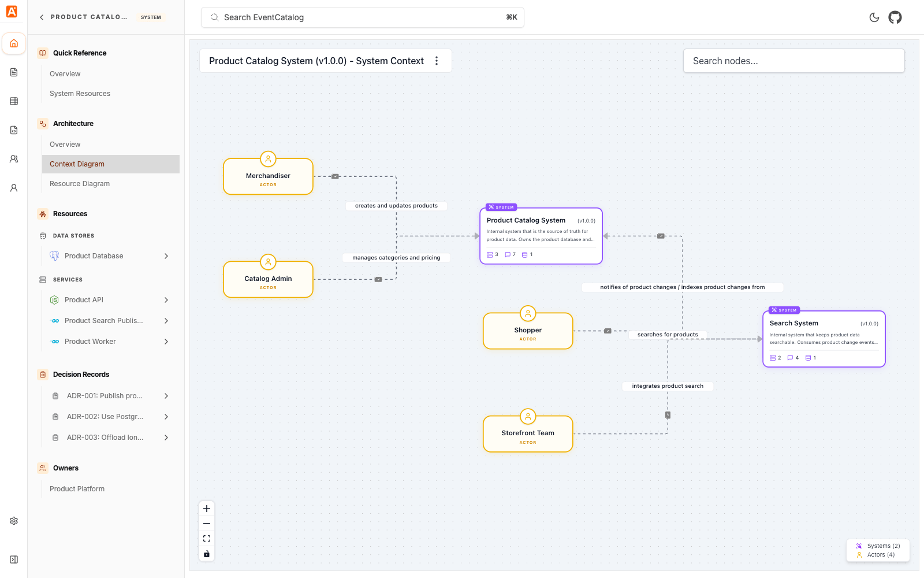Toggle the canvas interactivity lock
The width and height of the screenshot is (924, 578).
pyautogui.click(x=207, y=554)
